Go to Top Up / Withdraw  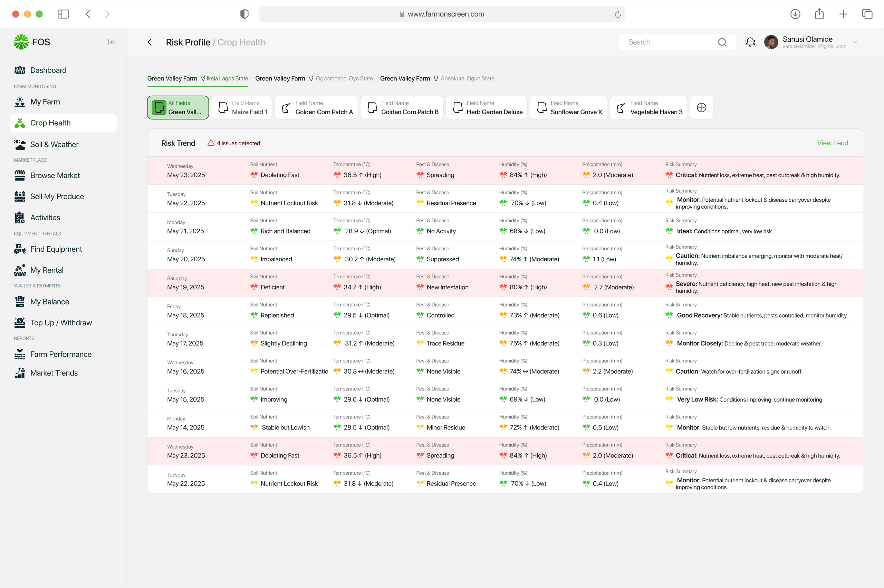point(61,323)
